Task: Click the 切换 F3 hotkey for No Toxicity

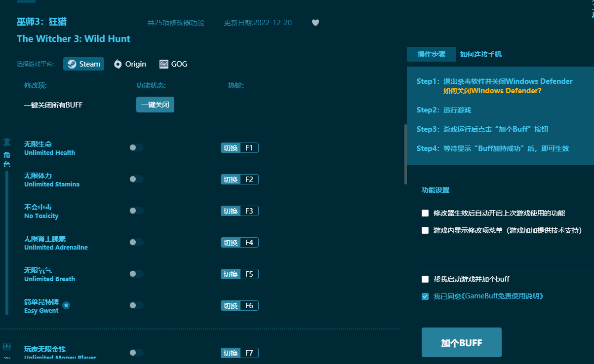Action: point(239,211)
